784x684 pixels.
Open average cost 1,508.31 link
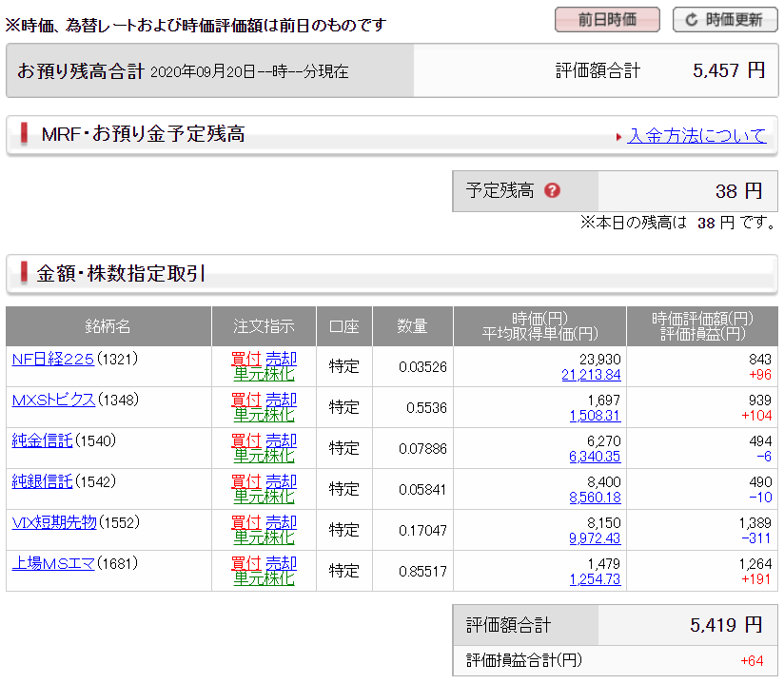[595, 416]
